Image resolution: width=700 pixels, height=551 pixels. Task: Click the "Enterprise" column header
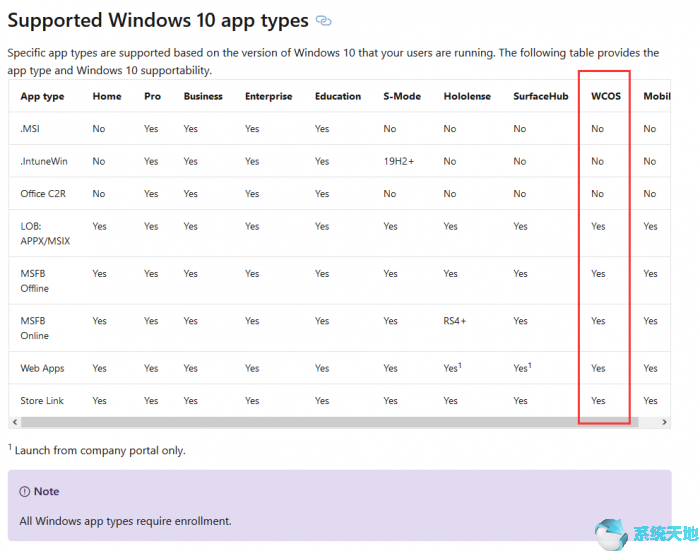268,96
